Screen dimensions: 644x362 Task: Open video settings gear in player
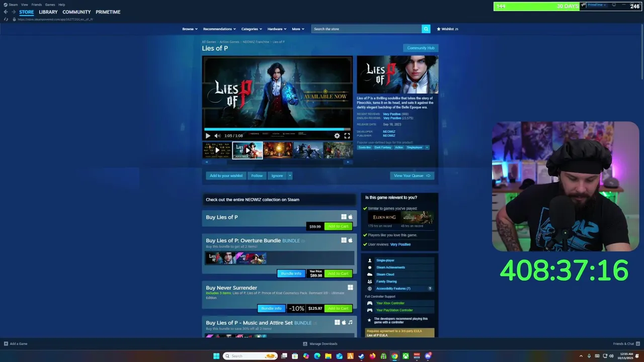337,136
